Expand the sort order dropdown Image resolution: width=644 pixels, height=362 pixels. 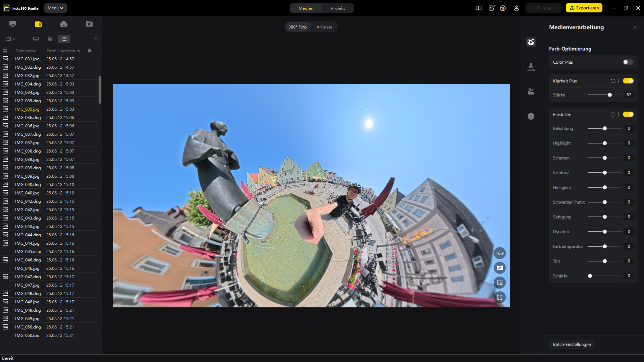pyautogui.click(x=11, y=39)
